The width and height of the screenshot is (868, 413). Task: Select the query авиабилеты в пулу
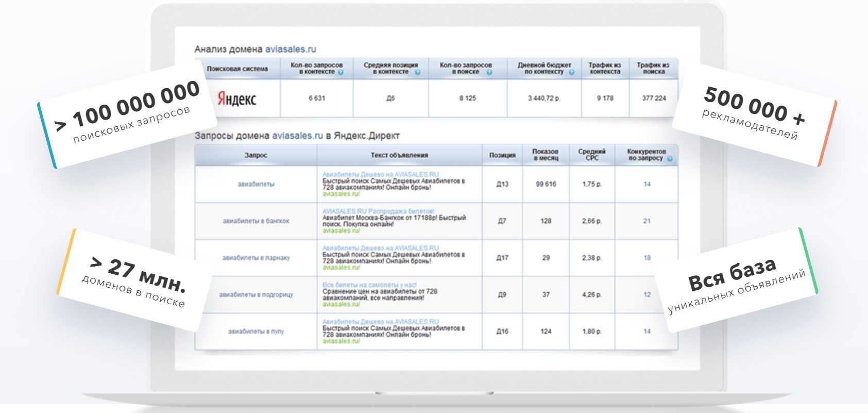tap(256, 332)
